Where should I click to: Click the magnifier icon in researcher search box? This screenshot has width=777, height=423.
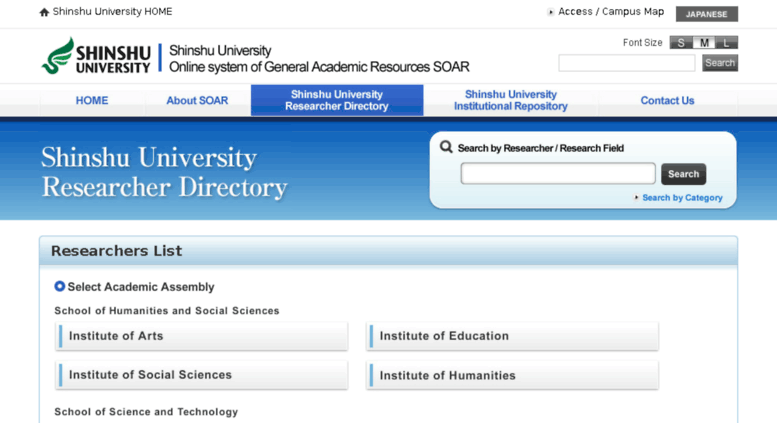(446, 147)
